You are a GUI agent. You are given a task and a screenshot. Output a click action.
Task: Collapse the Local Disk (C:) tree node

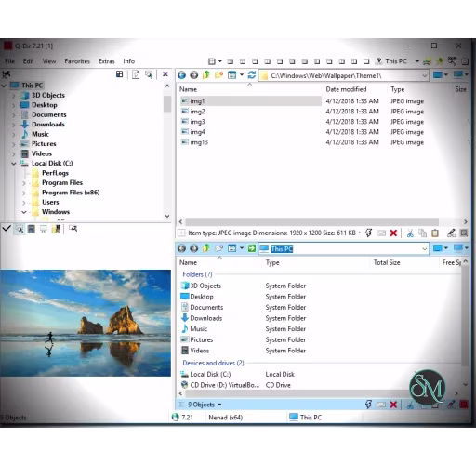coord(14,164)
